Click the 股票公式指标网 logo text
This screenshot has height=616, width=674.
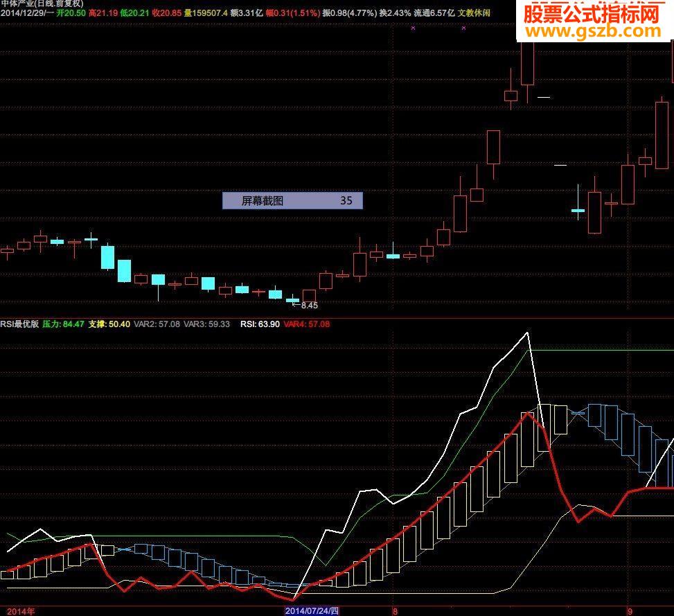pyautogui.click(x=591, y=14)
